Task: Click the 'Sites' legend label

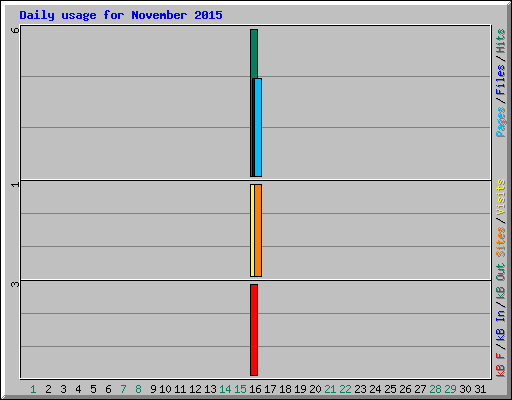Action: coord(501,242)
